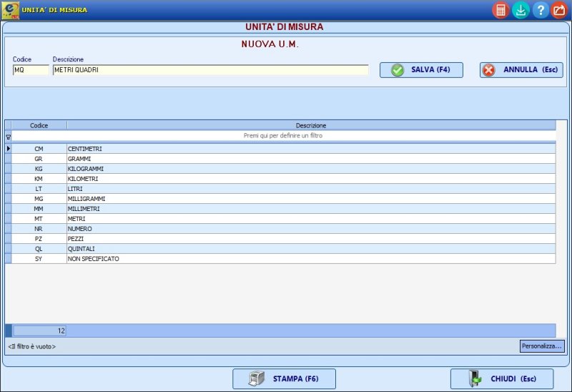Save the new unit with SALVA (F4)
Image resolution: width=572 pixels, height=392 pixels.
[421, 69]
